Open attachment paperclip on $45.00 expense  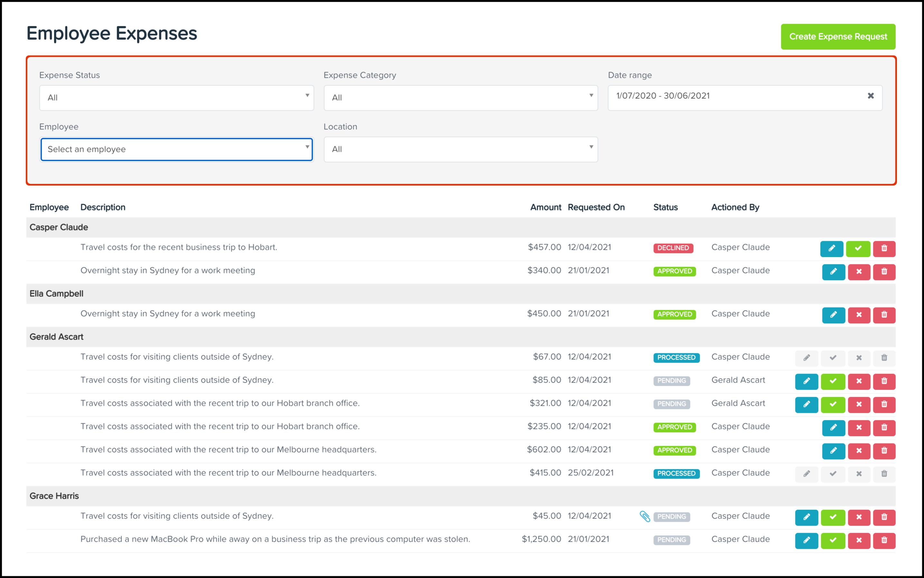tap(645, 516)
